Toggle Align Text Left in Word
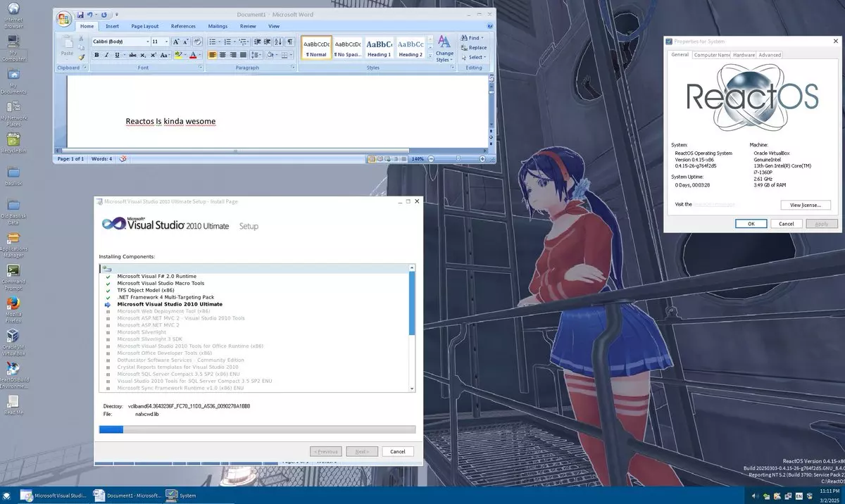Screen dimensions: 845x504 tap(213, 55)
